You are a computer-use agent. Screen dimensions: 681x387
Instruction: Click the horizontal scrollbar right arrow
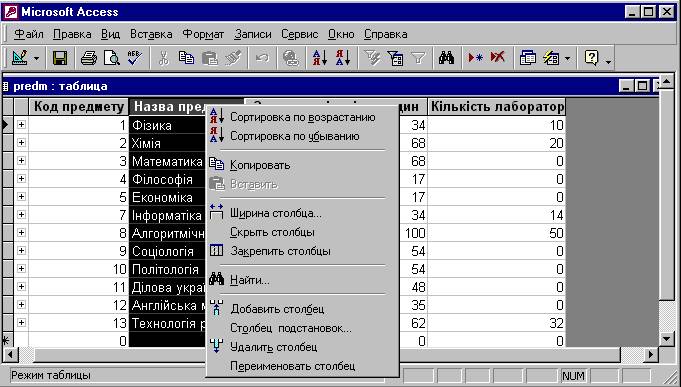(651, 354)
